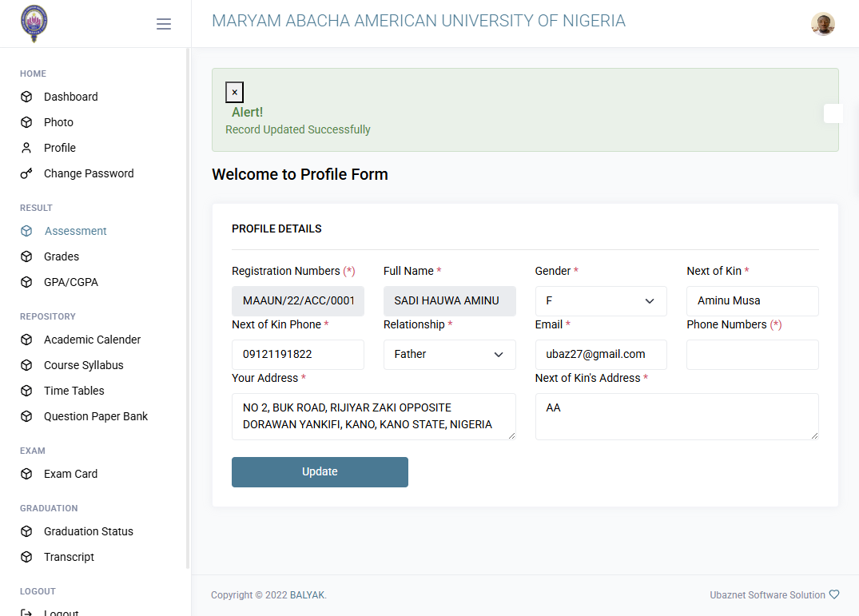859x616 pixels.
Task: Click the university logo crest
Action: pos(34,23)
